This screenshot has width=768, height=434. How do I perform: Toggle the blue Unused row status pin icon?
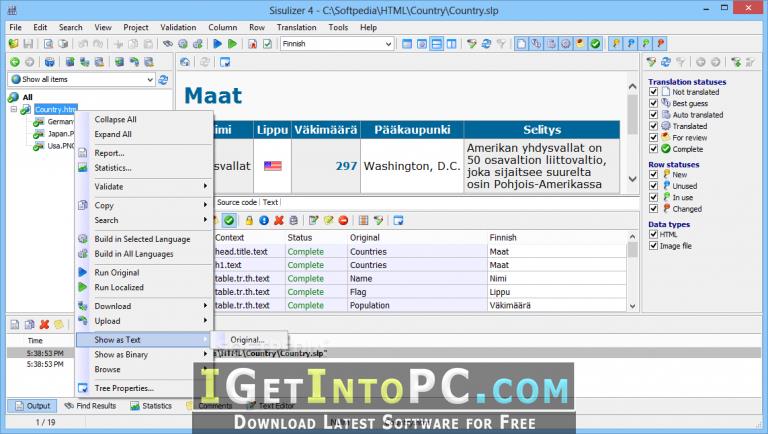click(631, 44)
